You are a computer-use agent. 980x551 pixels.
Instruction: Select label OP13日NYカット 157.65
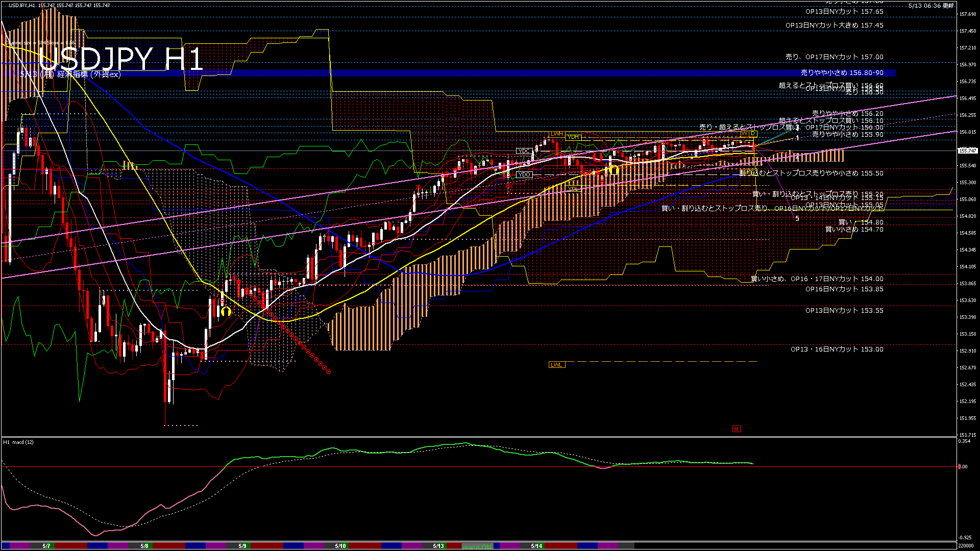[x=844, y=11]
